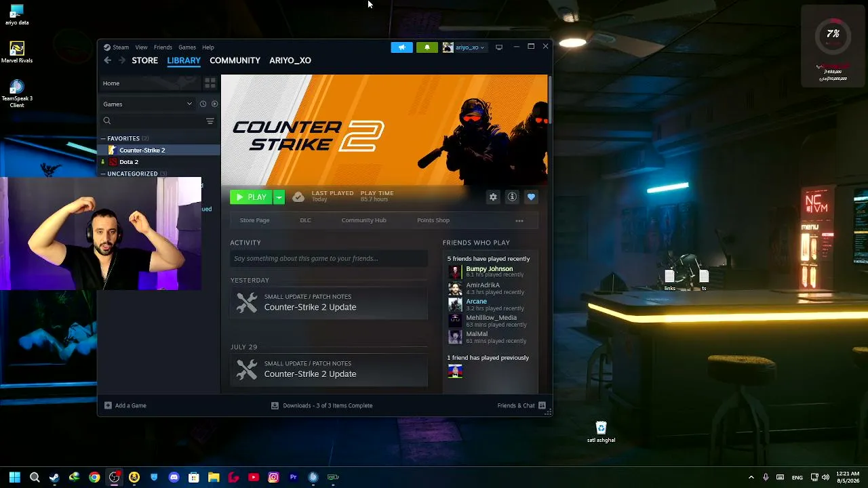Switch library to grid collections view
The image size is (868, 488).
(210, 83)
